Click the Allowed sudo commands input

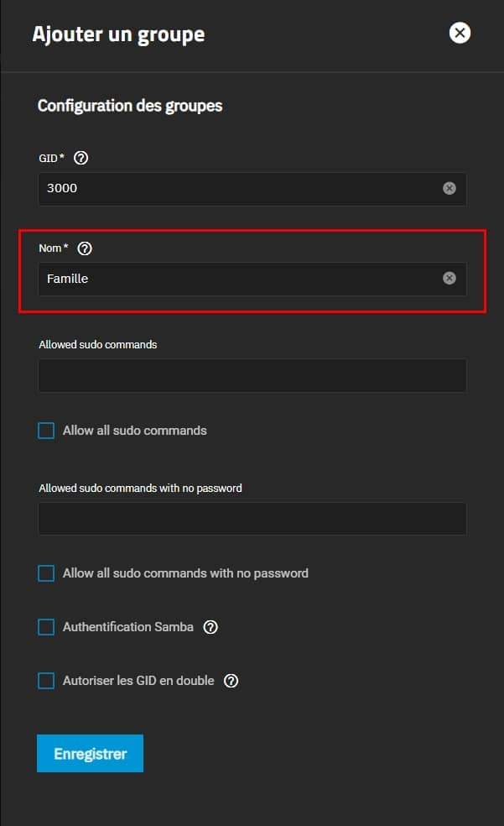click(252, 375)
